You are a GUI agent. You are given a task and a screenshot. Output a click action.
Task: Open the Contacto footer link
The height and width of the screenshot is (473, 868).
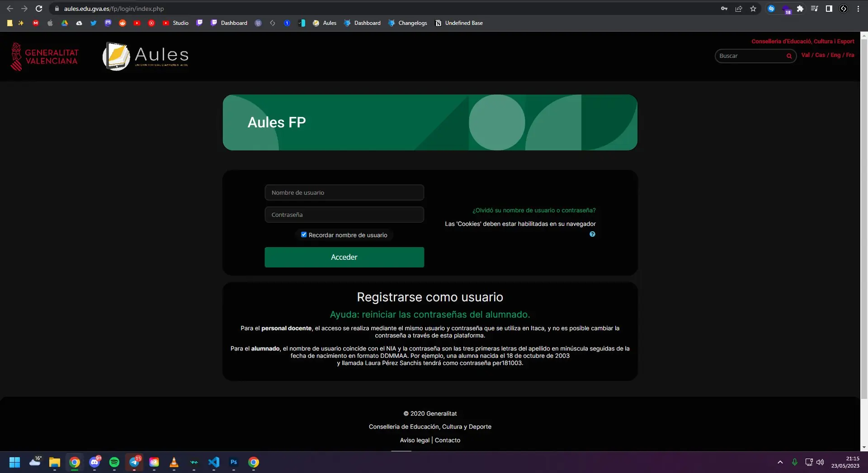[x=448, y=440]
